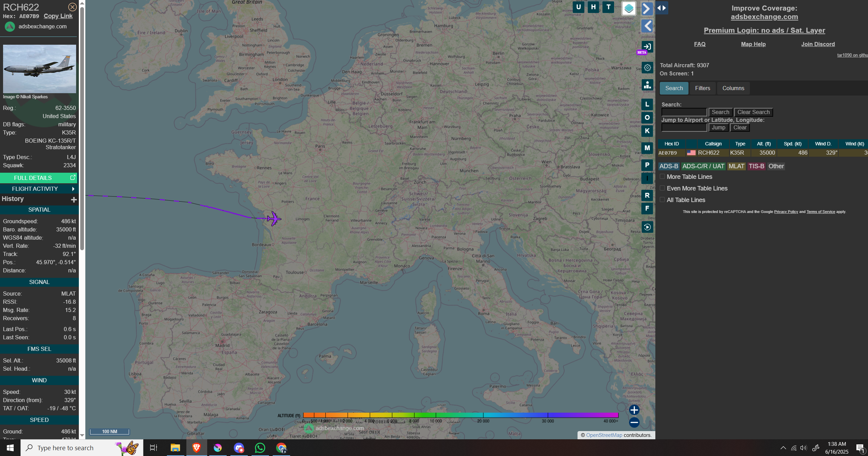Copy Link for the aircraft

[58, 16]
